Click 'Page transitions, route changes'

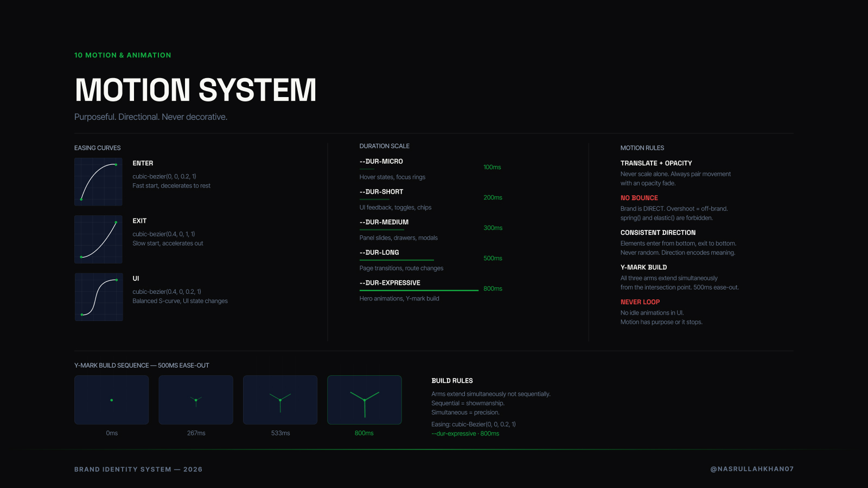[401, 268]
